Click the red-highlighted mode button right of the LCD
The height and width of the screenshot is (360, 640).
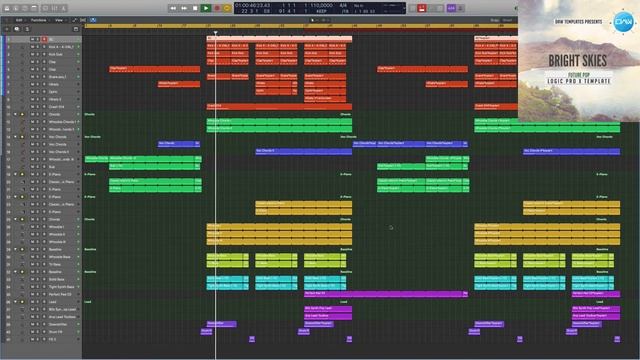click(422, 8)
